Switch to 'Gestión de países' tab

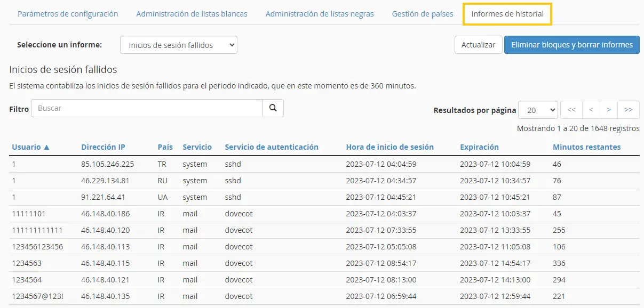click(x=423, y=14)
